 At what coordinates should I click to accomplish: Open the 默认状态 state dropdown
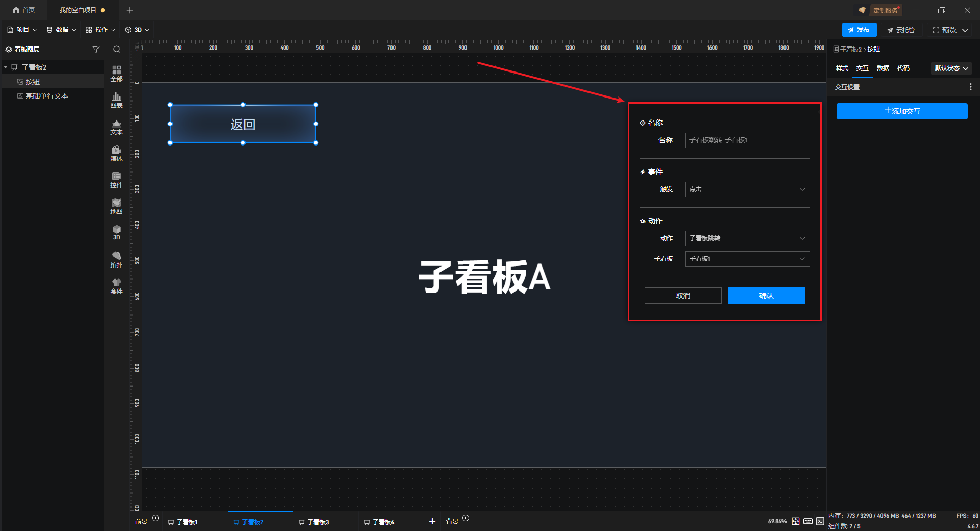(x=951, y=68)
